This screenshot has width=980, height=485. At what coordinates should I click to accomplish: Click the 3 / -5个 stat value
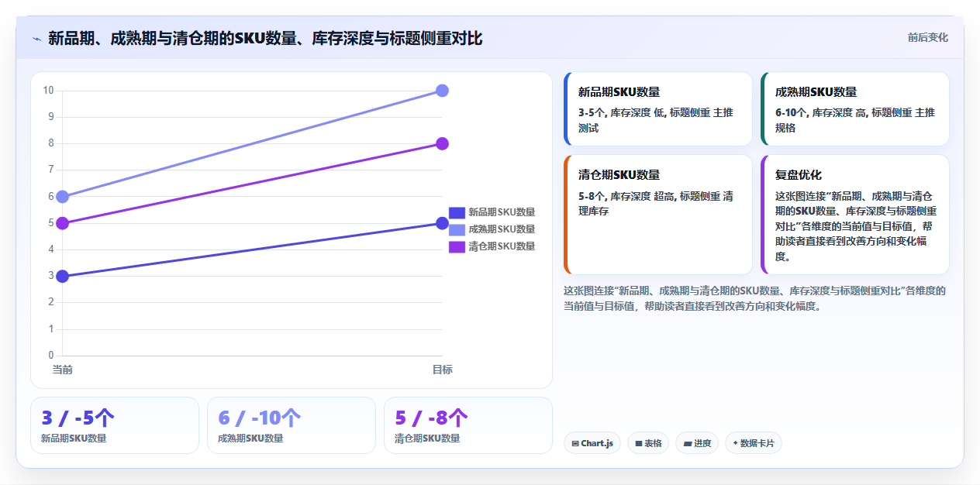(x=78, y=418)
